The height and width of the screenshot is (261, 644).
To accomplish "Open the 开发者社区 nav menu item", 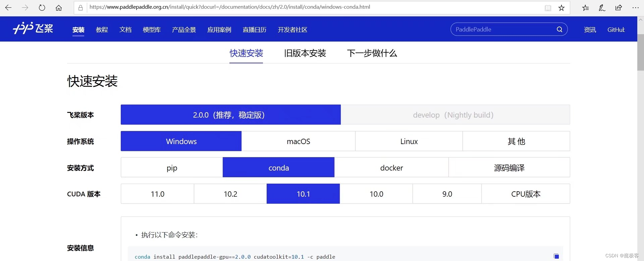I will (x=292, y=30).
